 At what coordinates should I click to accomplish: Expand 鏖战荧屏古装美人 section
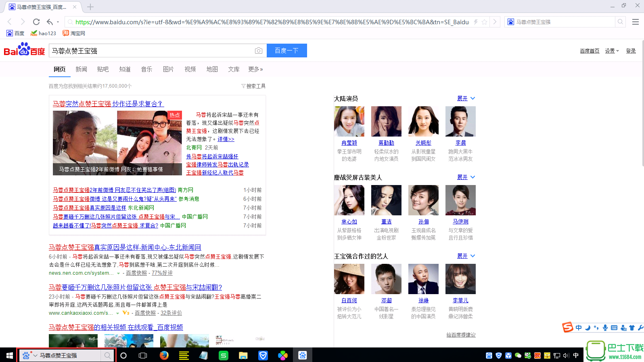(x=466, y=177)
